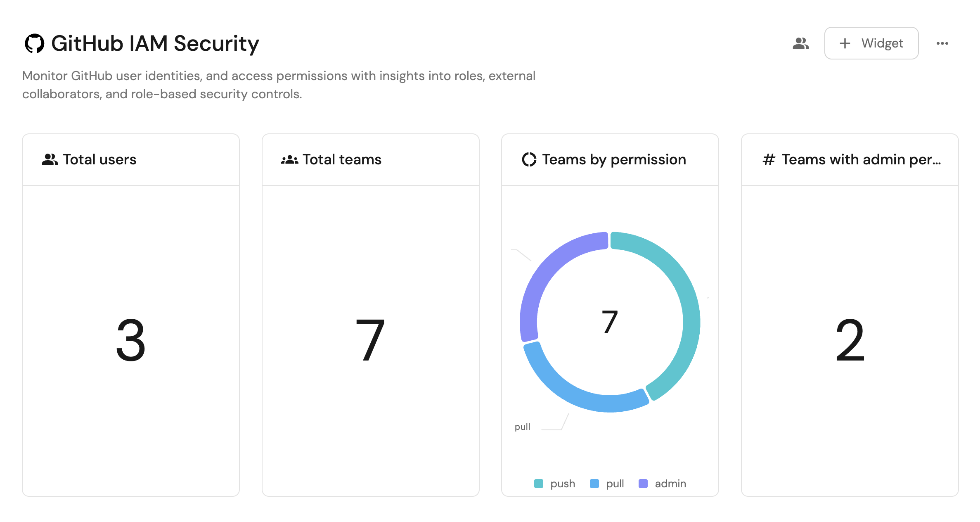The image size is (980, 522).
Task: Open the more options ellipsis menu
Action: pos(942,43)
